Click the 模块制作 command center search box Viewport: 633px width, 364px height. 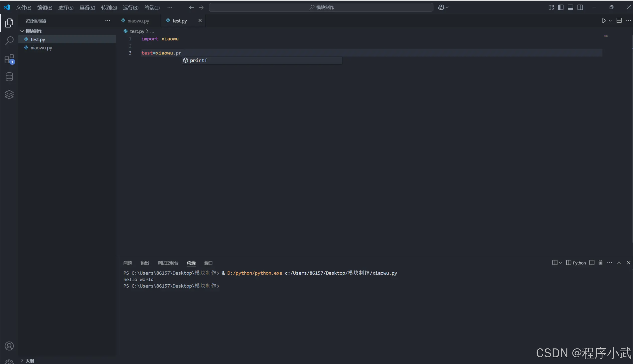[x=321, y=7]
